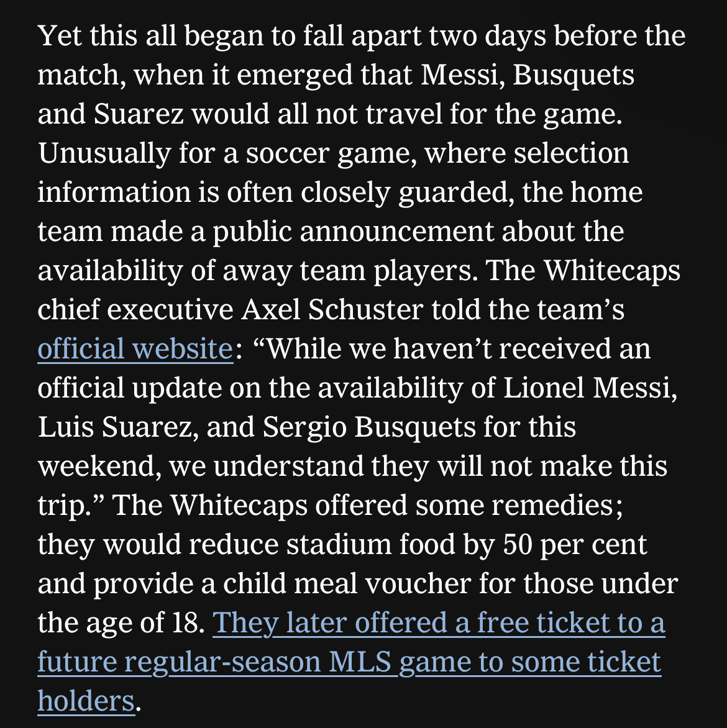727x728 pixels.
Task: Click the "50 per cent" text
Action: 575,545
